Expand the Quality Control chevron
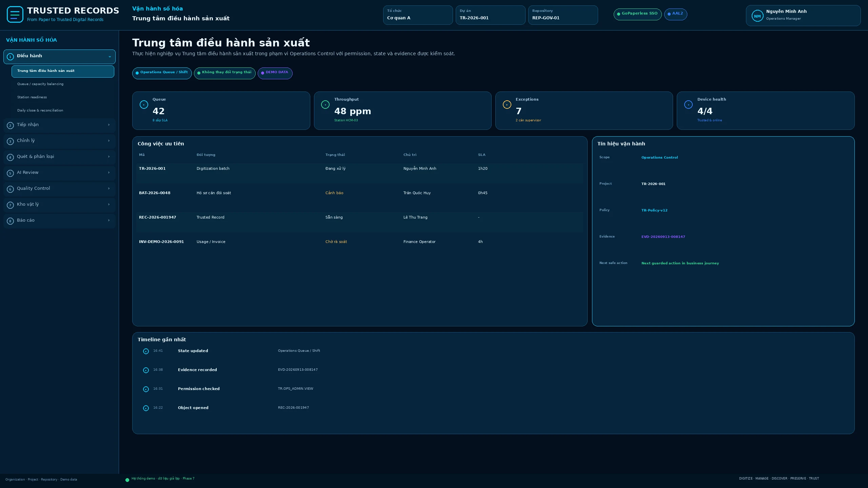This screenshot has height=488, width=868. point(109,188)
